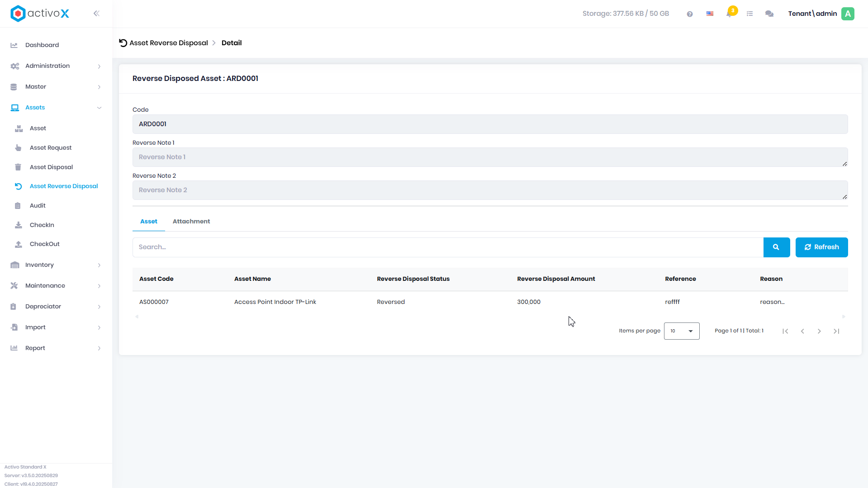The width and height of the screenshot is (868, 488).
Task: Open Audit menu item
Action: (38, 206)
